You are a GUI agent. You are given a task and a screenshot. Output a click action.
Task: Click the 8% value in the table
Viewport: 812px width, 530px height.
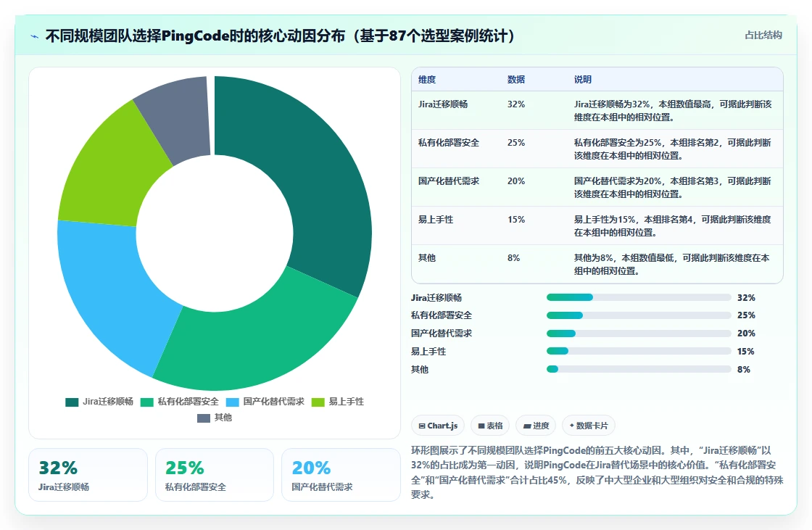[x=513, y=258]
